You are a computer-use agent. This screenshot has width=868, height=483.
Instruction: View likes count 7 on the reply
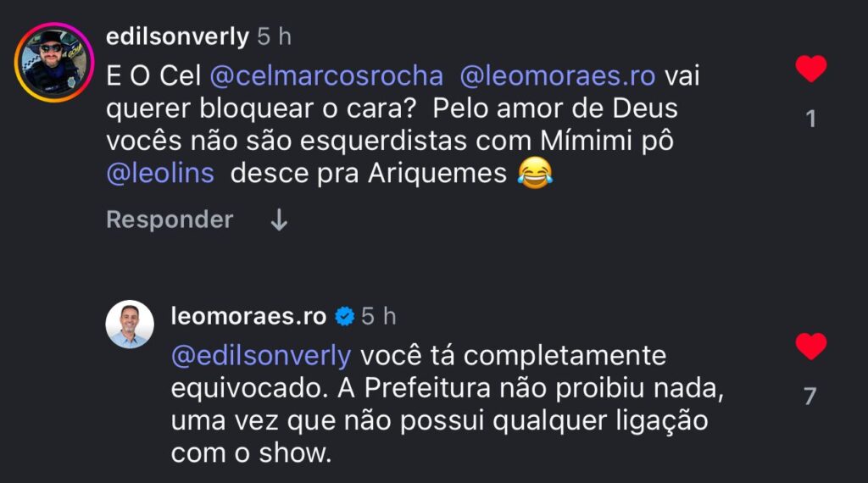[810, 396]
